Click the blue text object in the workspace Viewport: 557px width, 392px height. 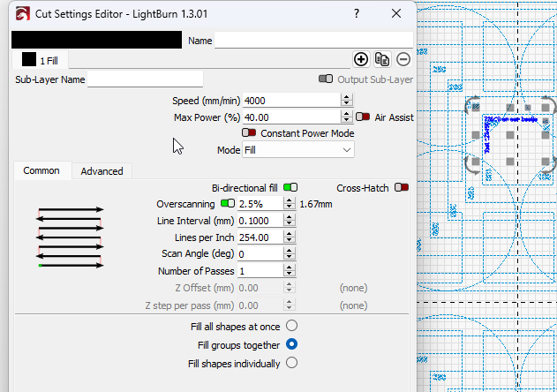click(511, 120)
